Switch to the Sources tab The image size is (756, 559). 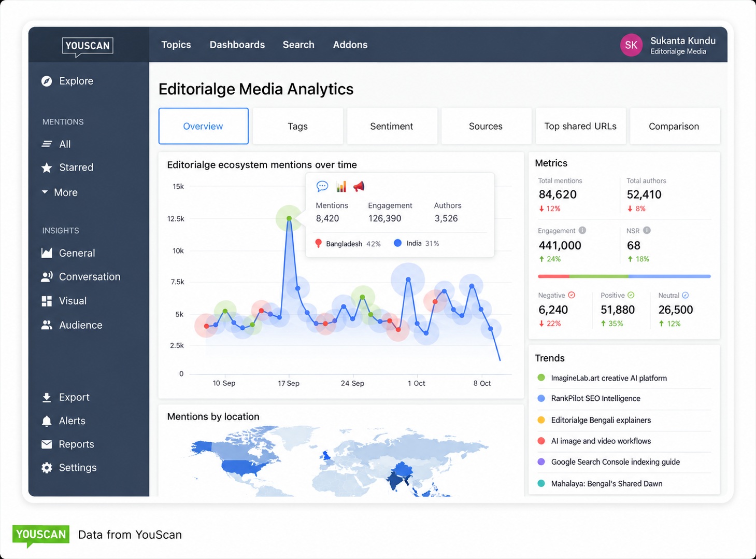click(486, 126)
